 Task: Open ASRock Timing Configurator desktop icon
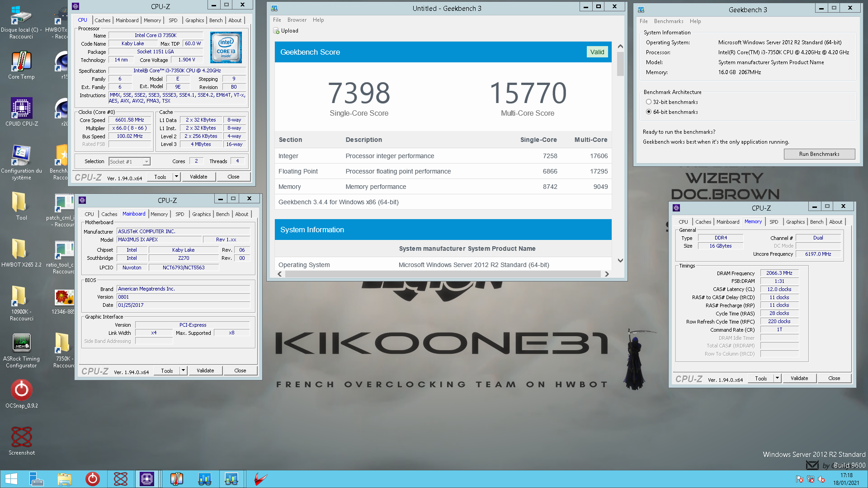pos(21,351)
